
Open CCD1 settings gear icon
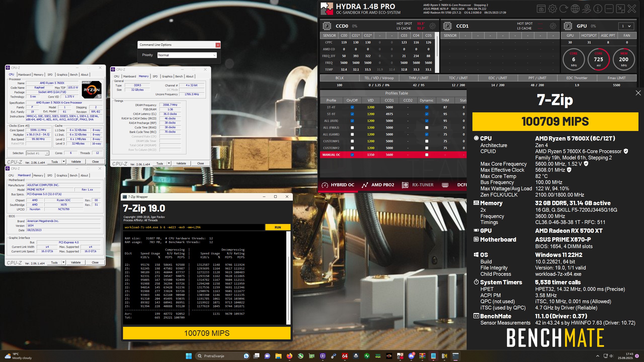553,26
